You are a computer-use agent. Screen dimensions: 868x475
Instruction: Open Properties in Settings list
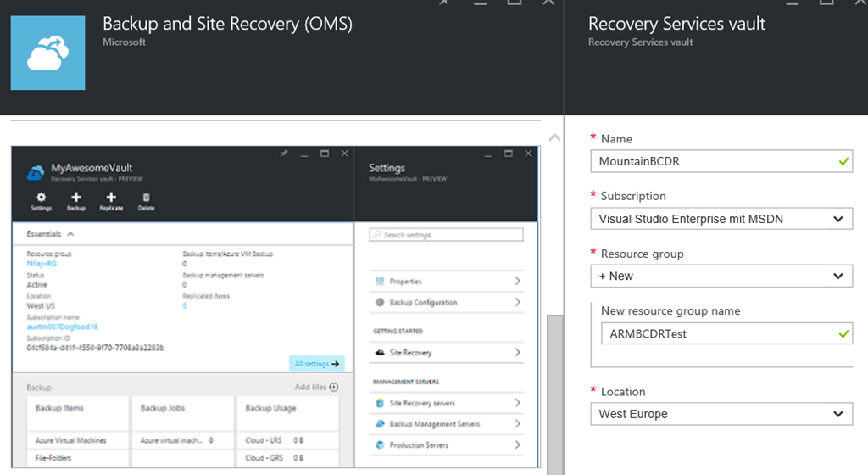446,282
